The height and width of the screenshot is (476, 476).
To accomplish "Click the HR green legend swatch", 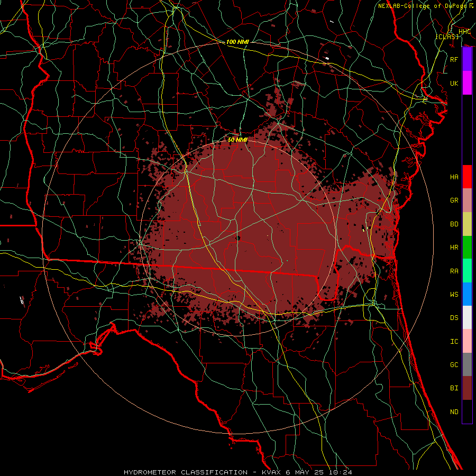I will (467, 248).
